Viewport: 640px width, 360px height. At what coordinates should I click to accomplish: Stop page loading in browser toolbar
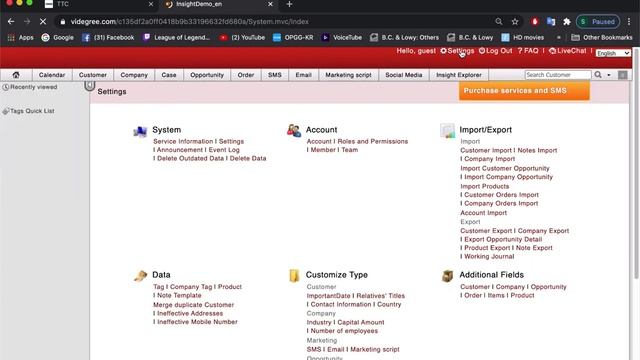point(43,22)
